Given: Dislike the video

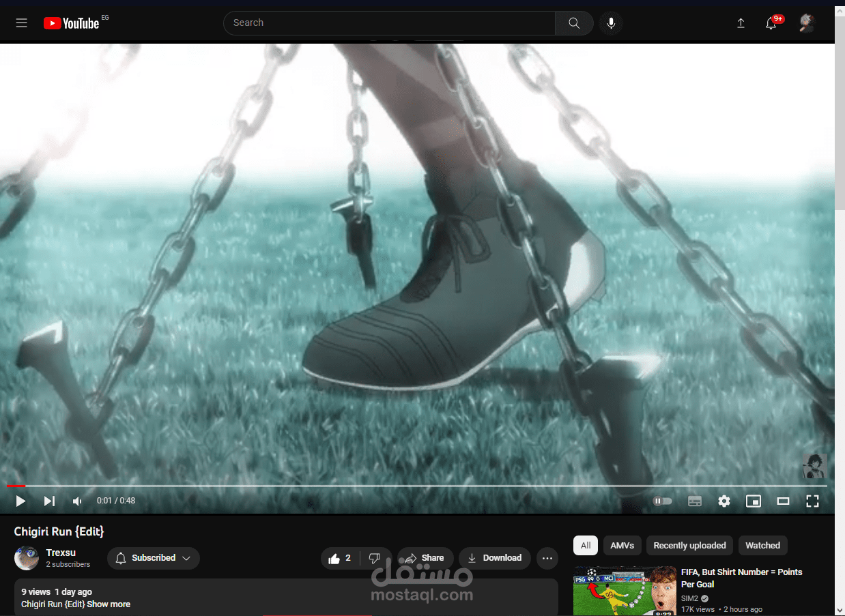Looking at the screenshot, I should tap(375, 558).
